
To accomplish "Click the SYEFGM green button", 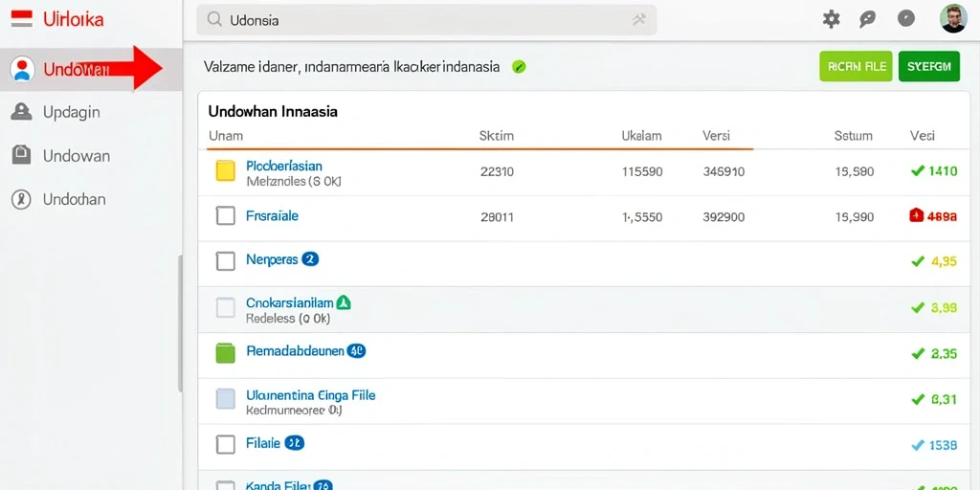I will 928,66.
